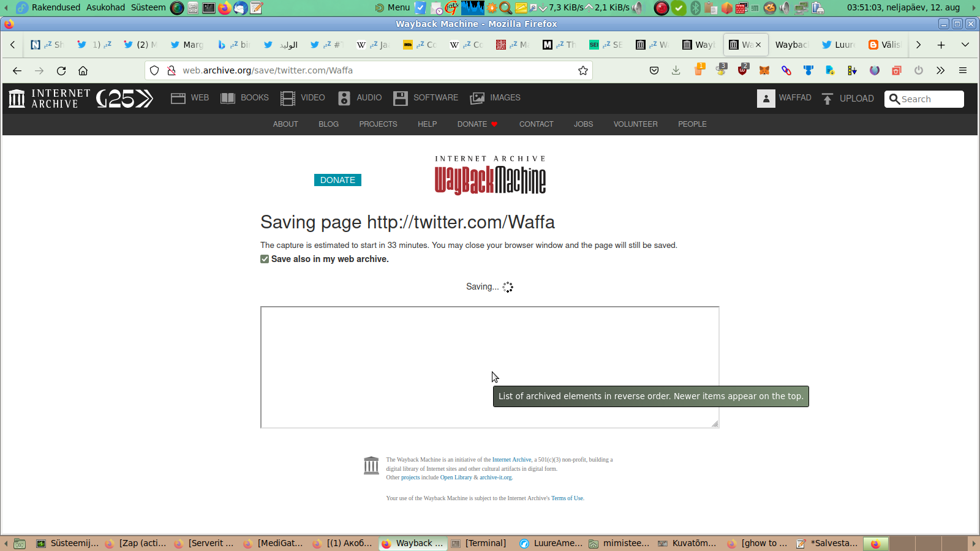List all open tabs

click(x=965, y=45)
